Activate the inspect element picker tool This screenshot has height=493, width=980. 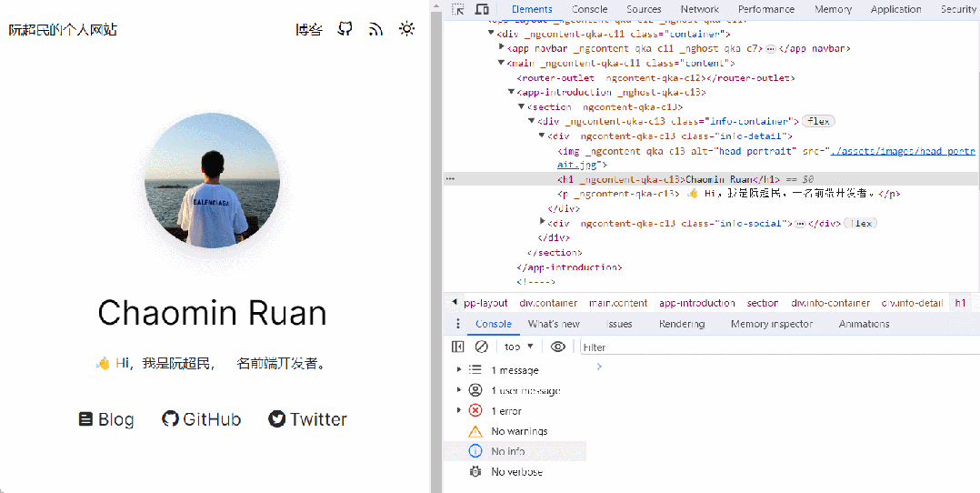458,9
